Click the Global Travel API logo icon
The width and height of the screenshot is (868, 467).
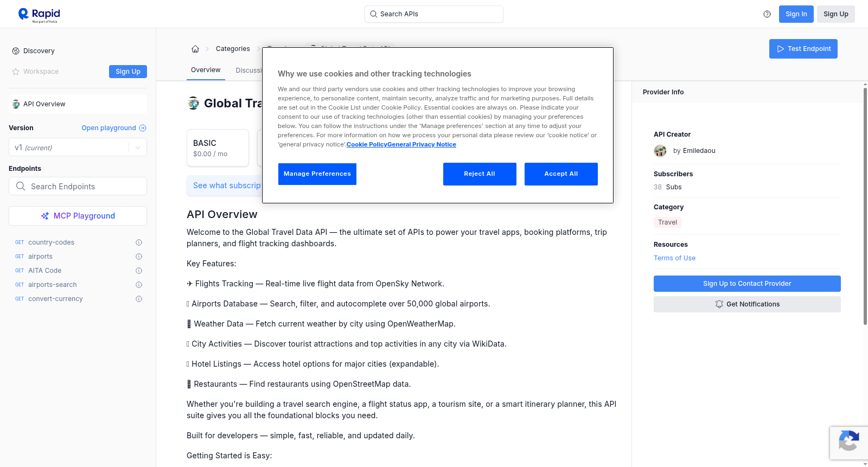193,103
